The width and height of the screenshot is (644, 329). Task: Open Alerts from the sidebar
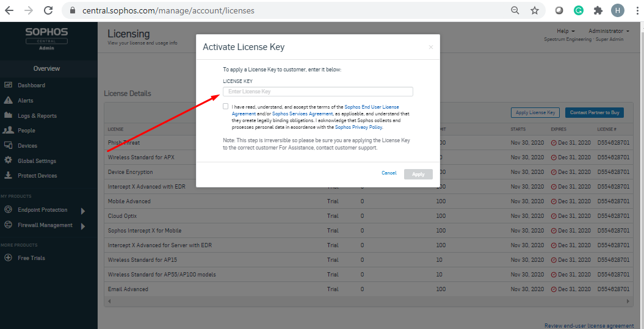[26, 101]
